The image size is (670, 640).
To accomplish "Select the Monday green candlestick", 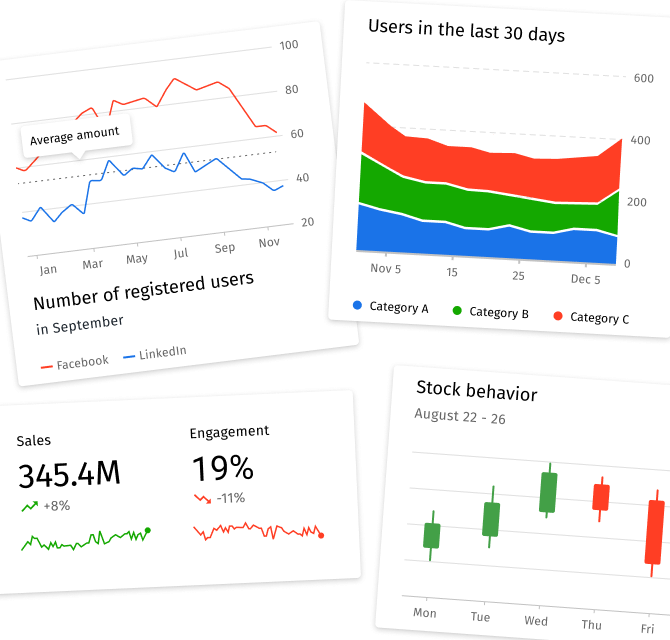I will click(x=432, y=535).
